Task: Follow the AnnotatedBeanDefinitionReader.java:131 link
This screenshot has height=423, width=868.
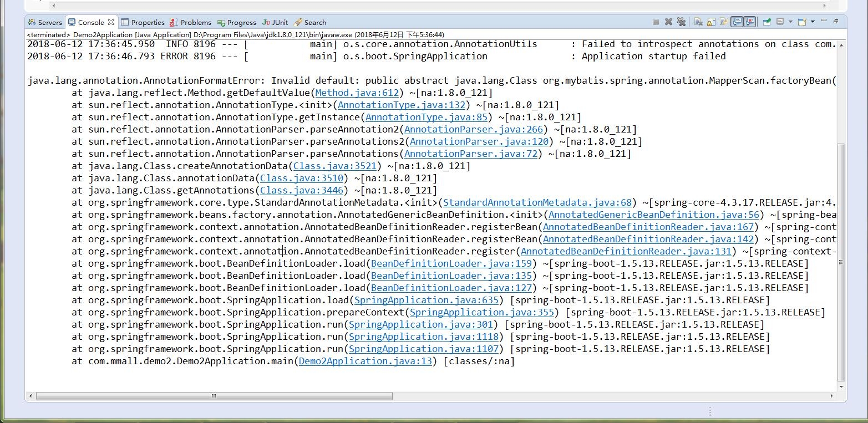Action: pyautogui.click(x=626, y=251)
